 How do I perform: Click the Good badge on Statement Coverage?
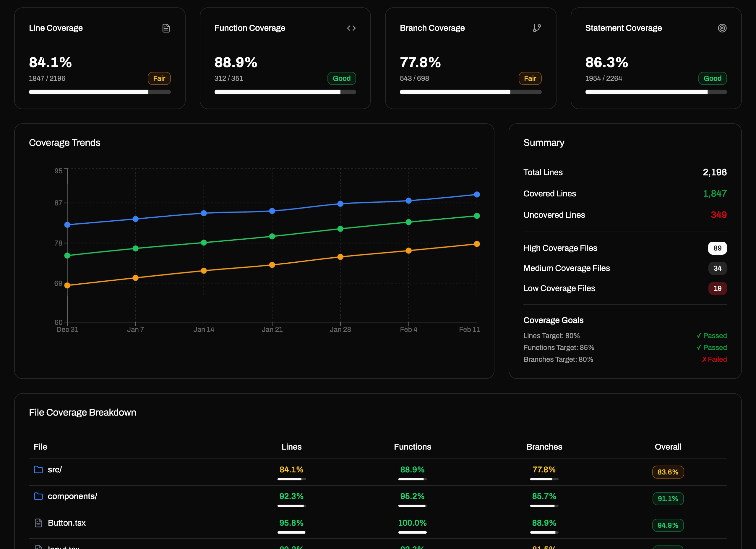coord(712,78)
